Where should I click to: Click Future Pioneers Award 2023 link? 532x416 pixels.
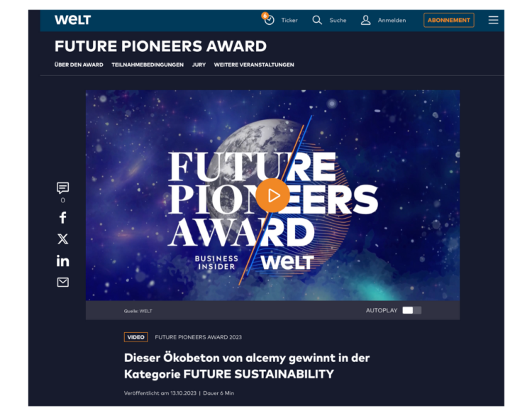click(x=198, y=337)
